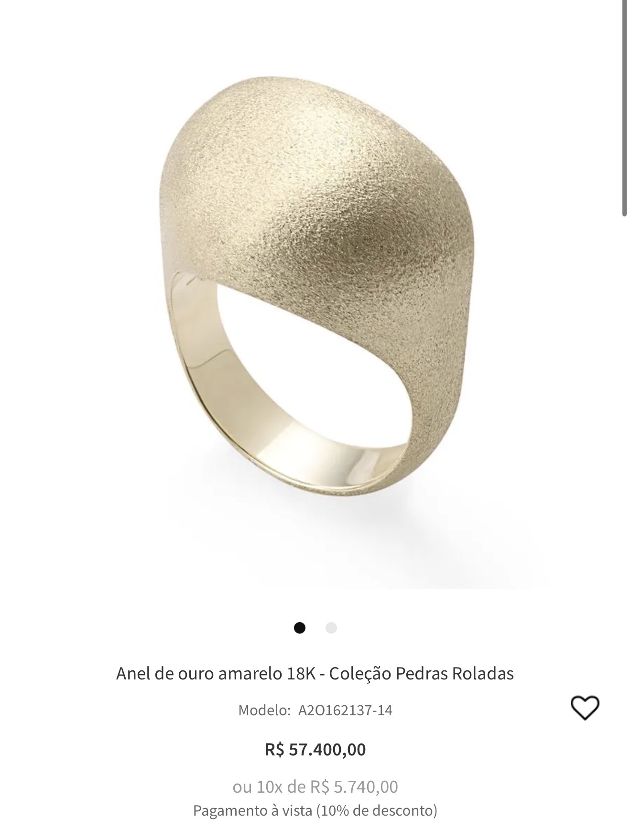The image size is (631, 840).
Task: Click scrollbar track below the thumb
Action: 625,526
